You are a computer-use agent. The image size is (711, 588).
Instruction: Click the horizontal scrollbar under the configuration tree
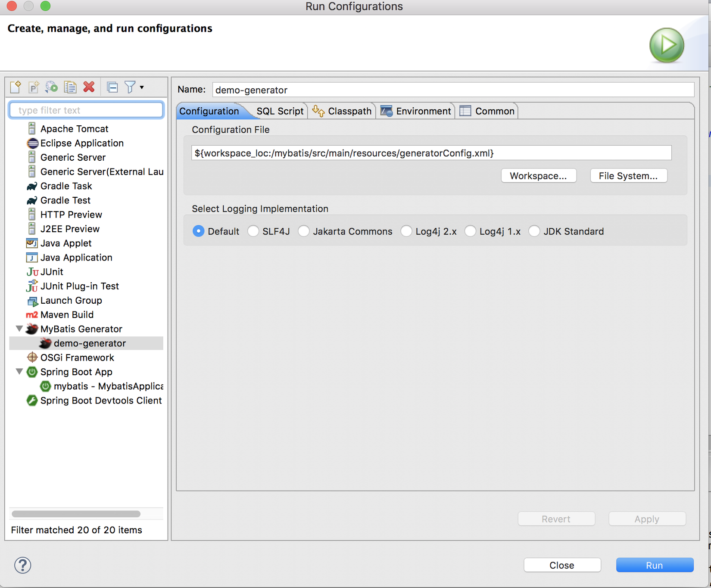pos(76,514)
